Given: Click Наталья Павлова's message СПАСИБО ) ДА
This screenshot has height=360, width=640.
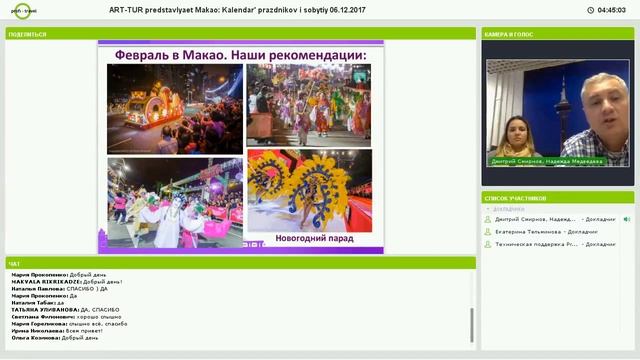Looking at the screenshot, I should point(60,289).
